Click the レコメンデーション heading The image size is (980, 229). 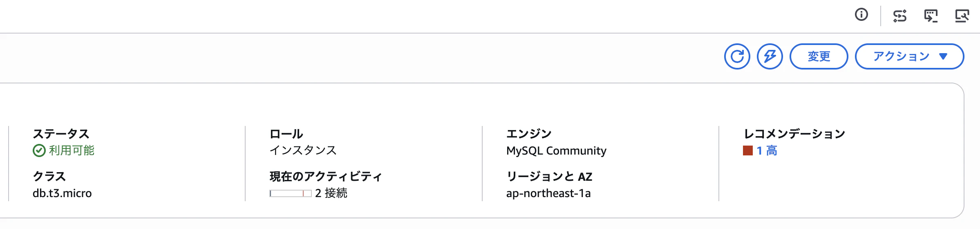tap(794, 134)
